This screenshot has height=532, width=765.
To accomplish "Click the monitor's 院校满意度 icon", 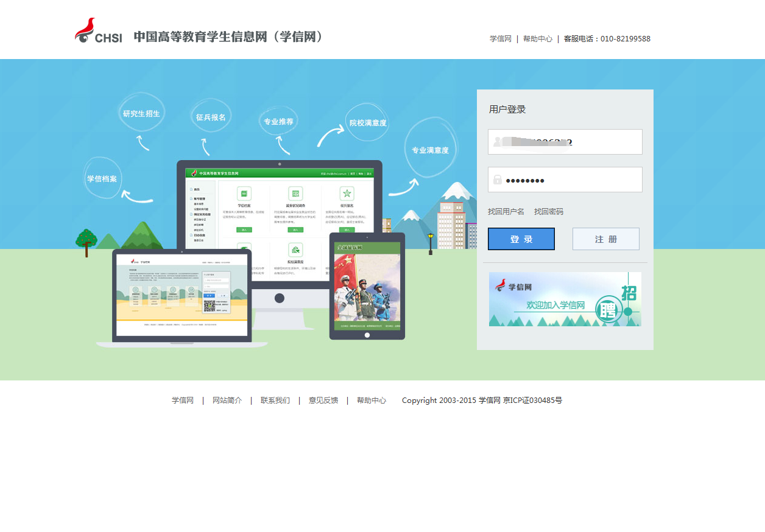I will [x=295, y=250].
